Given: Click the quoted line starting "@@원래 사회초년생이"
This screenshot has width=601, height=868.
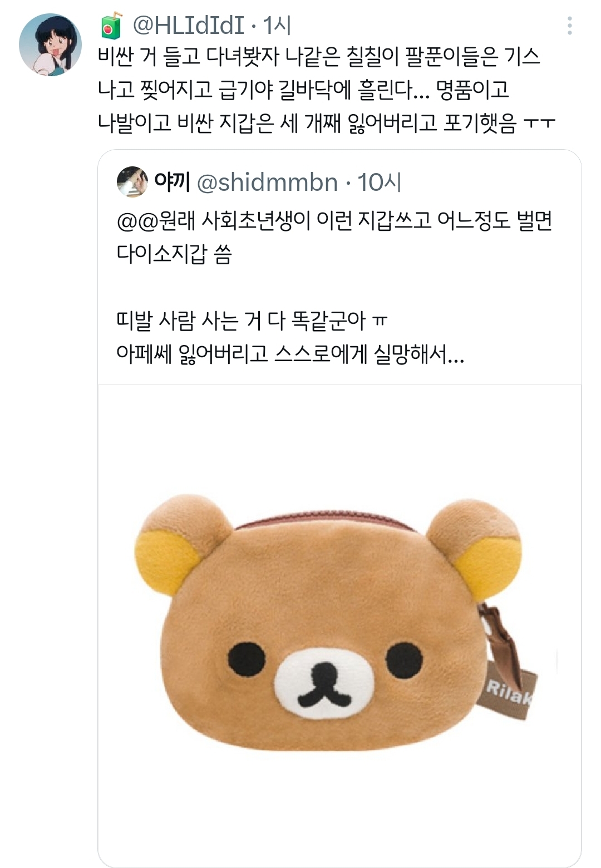Looking at the screenshot, I should [334, 221].
